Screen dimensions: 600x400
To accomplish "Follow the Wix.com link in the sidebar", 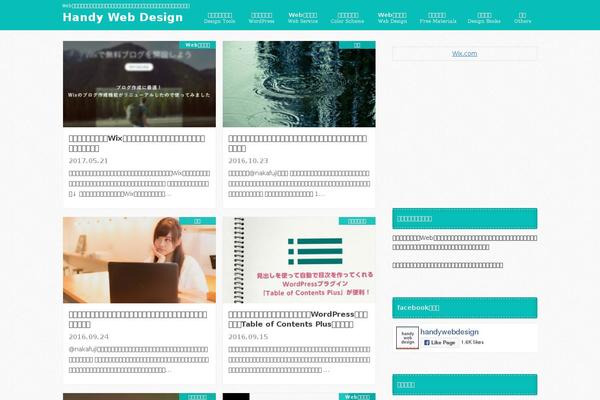I will 464,54.
